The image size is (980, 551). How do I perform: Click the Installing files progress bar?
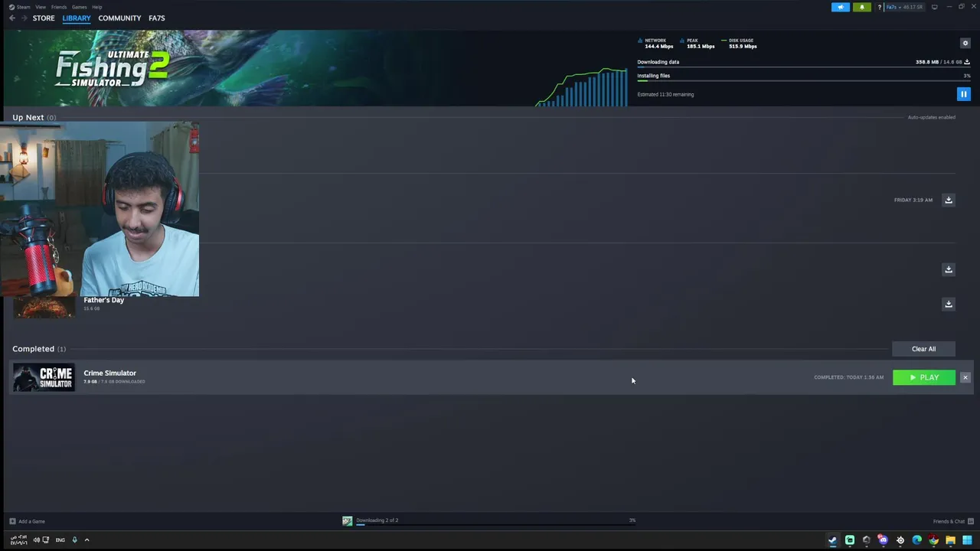click(804, 81)
